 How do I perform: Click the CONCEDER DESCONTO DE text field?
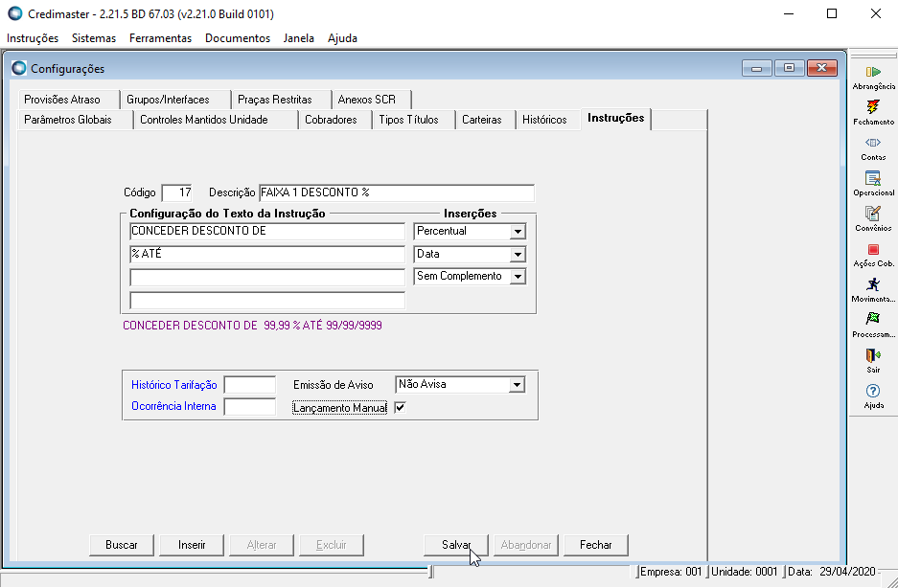tap(267, 232)
